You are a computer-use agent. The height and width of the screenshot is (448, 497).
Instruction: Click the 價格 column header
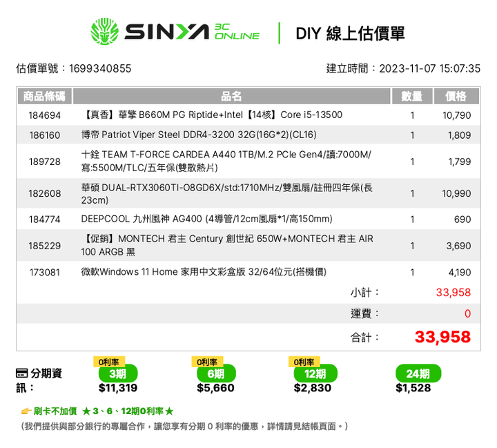[x=456, y=96]
